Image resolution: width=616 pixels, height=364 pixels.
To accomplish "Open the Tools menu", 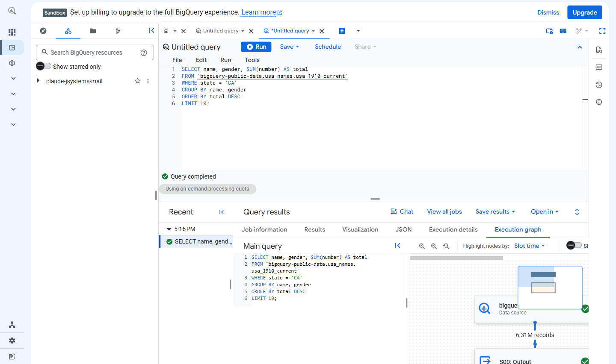I will click(252, 60).
